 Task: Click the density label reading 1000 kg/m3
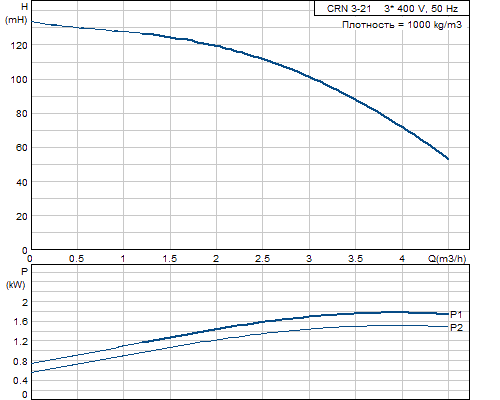[402, 25]
